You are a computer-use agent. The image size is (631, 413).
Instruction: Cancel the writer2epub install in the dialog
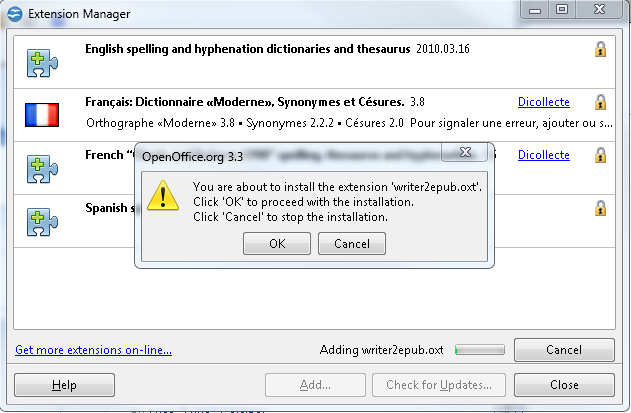click(352, 244)
